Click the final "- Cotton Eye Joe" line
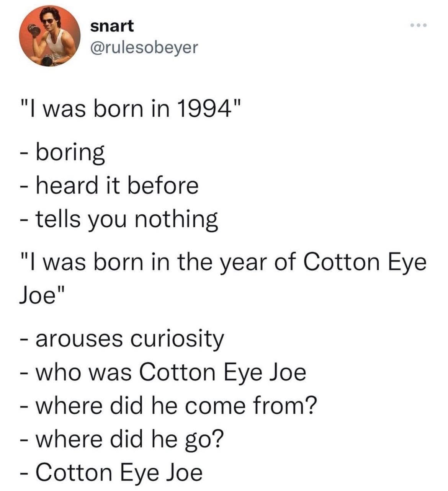Screen dimensions: 448x491 click(111, 472)
